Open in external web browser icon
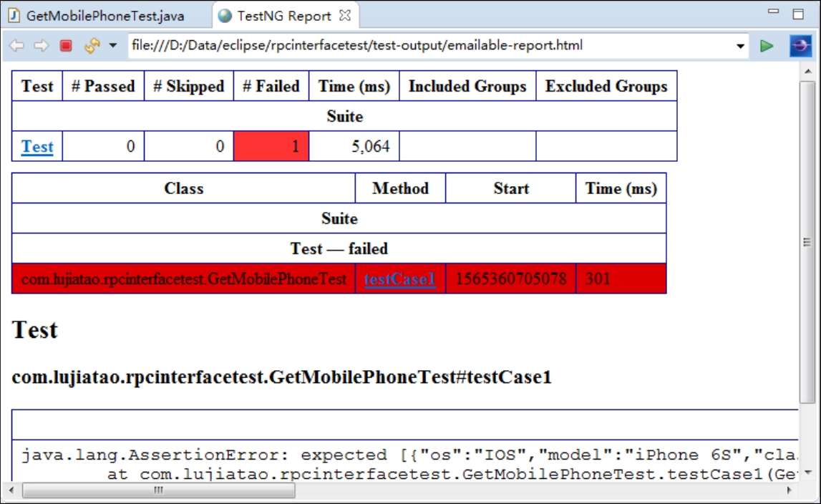 coord(800,46)
